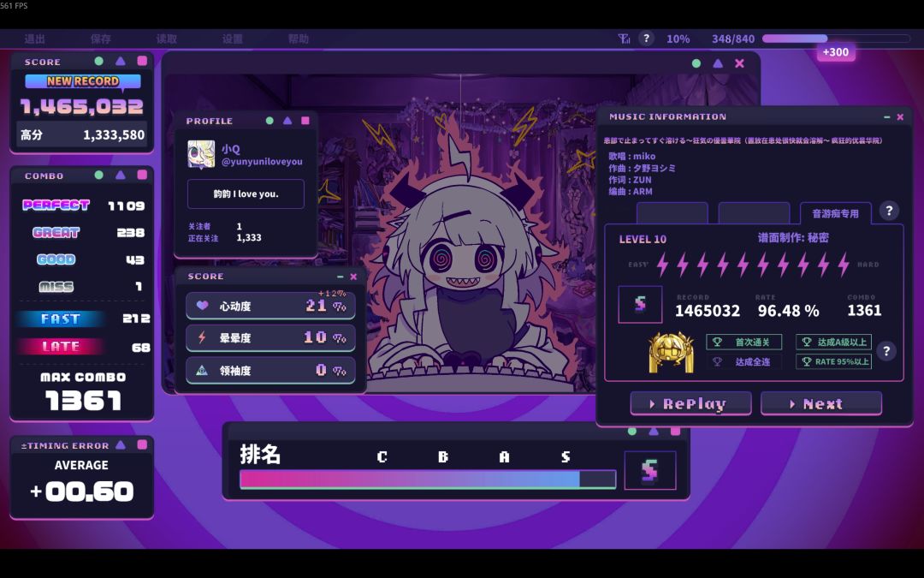
Task: Click the 排名 rank progress bar
Action: (428, 480)
